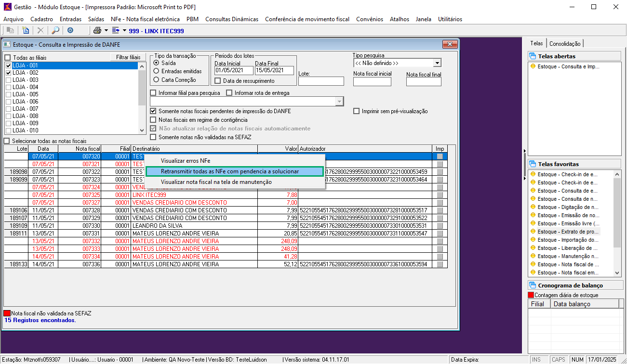This screenshot has width=627, height=364.
Task: Open the NFe - Nota fiscal eletrônica menu
Action: click(145, 19)
